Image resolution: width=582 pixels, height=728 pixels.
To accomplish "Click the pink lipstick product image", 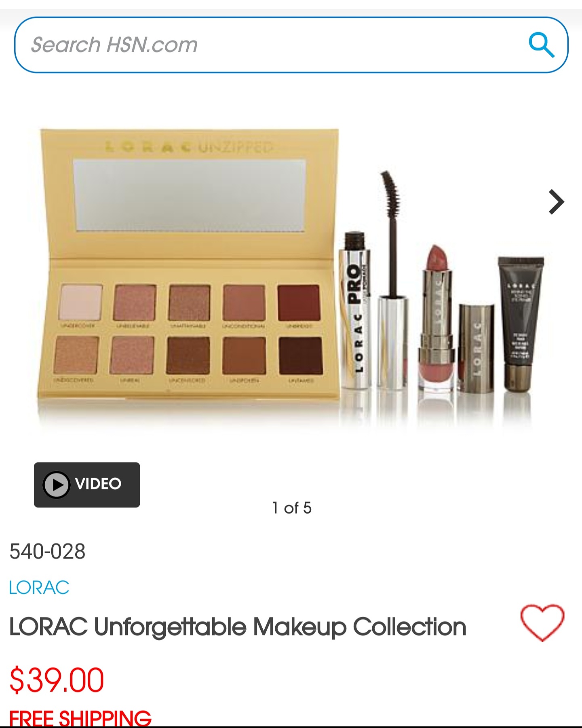I will click(436, 317).
